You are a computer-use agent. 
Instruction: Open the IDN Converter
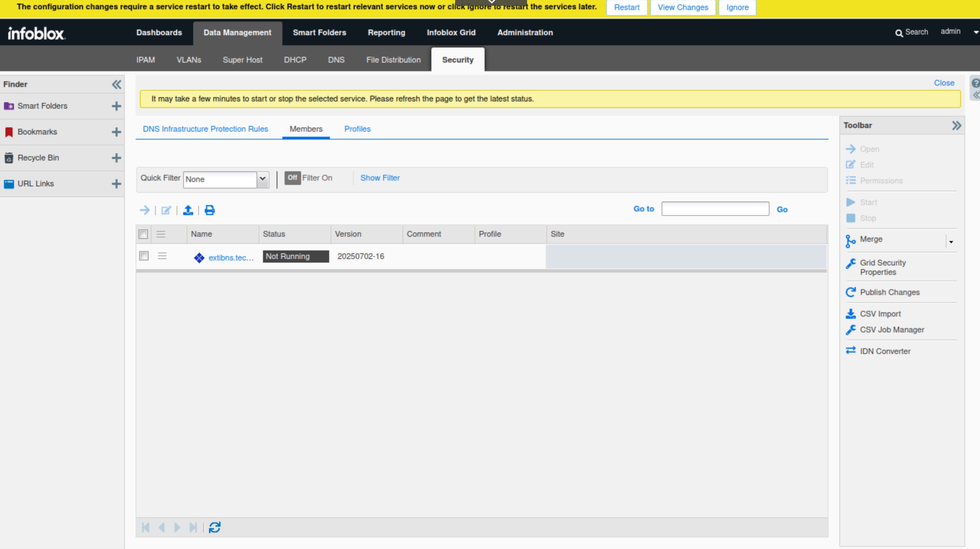885,350
